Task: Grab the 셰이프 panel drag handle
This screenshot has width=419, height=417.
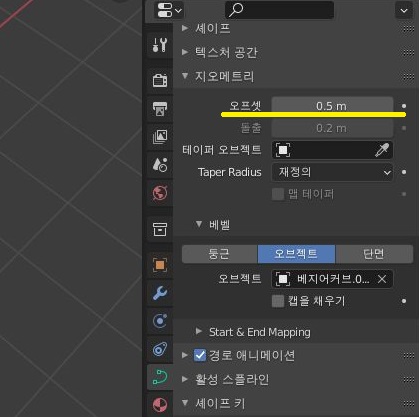Action: [408, 29]
